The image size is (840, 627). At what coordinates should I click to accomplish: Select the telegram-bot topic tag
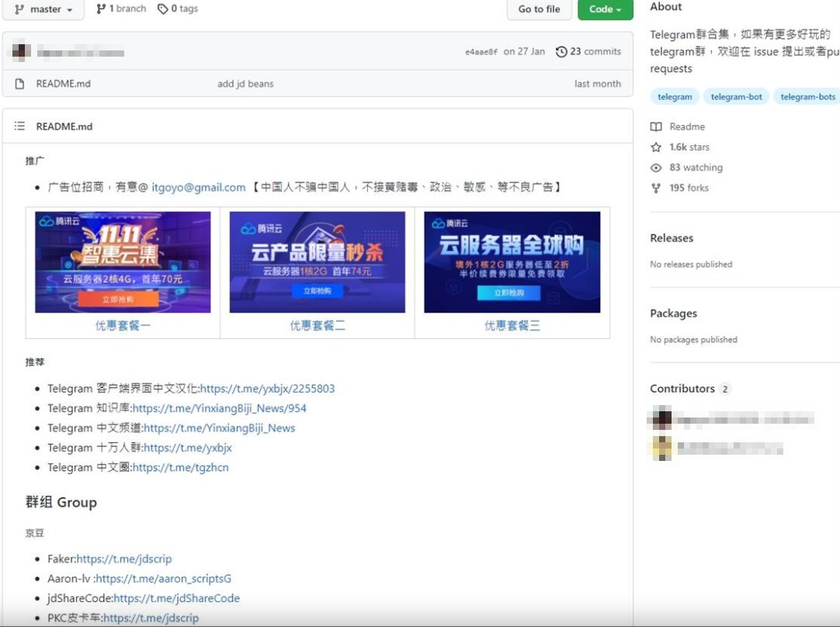tap(736, 97)
